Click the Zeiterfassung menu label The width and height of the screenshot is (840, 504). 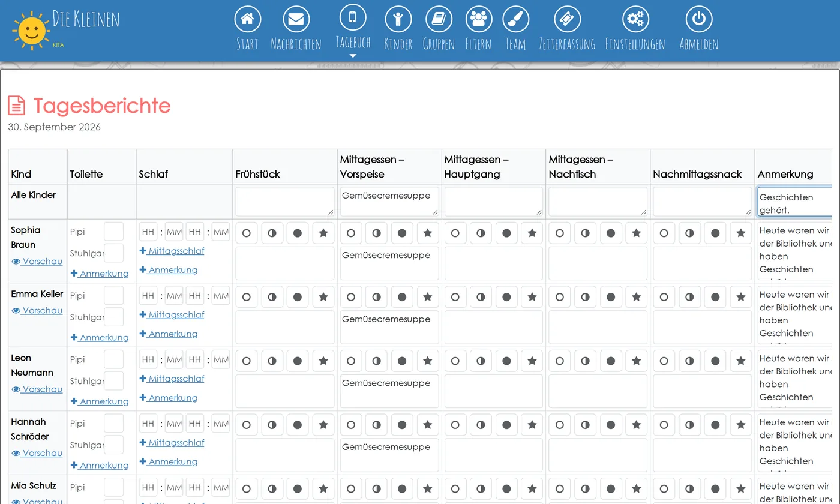(x=567, y=44)
